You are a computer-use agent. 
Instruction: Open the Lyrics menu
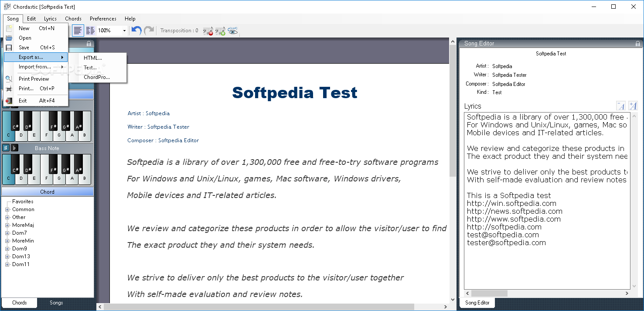(x=50, y=19)
